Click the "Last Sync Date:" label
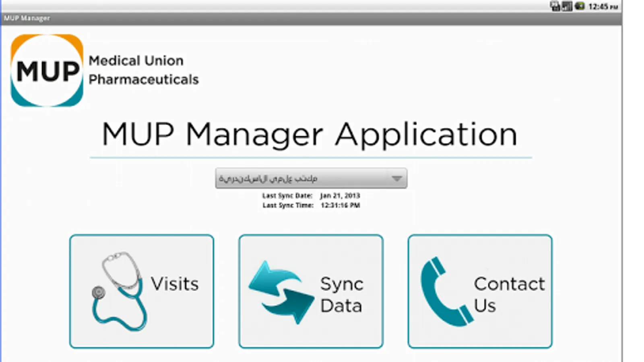Screen dimensions: 644x362 (x=287, y=195)
